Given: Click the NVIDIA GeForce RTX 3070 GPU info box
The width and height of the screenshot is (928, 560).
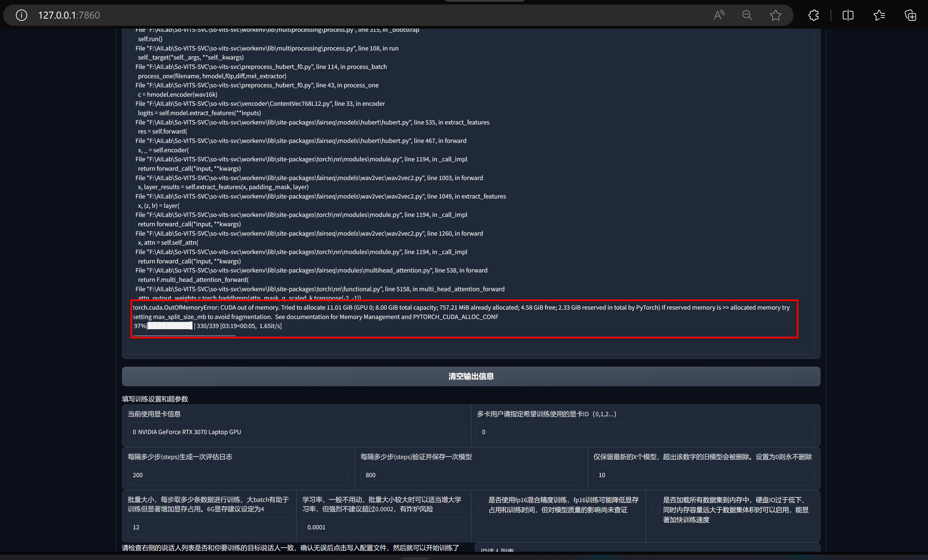Looking at the screenshot, I should pos(296,432).
